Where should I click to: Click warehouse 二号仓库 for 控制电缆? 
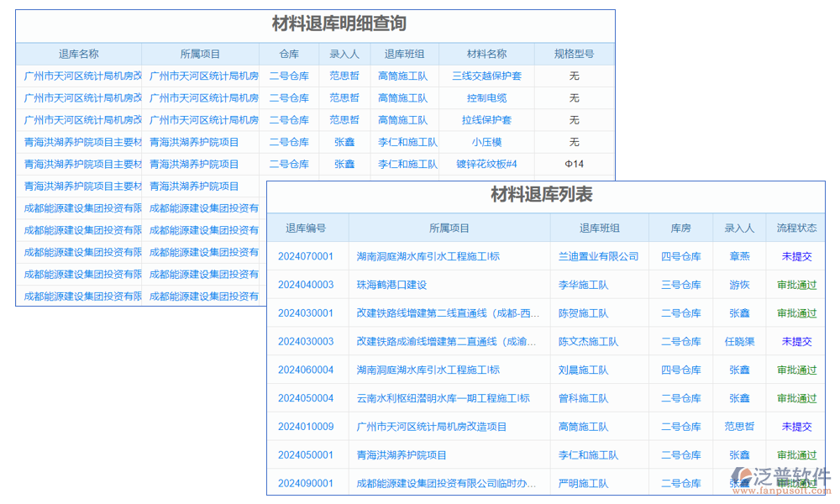tap(288, 97)
